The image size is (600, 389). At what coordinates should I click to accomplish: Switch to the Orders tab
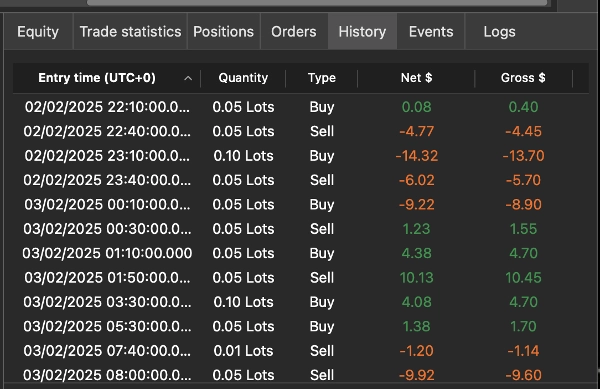point(294,32)
